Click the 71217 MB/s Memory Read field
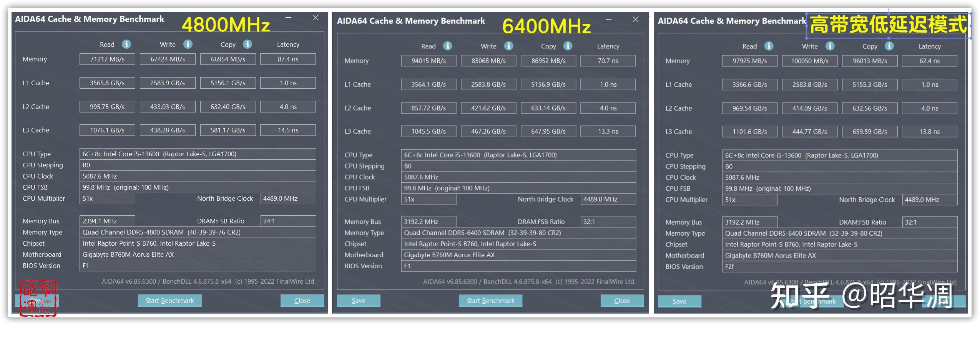980x337 pixels. coord(107,59)
